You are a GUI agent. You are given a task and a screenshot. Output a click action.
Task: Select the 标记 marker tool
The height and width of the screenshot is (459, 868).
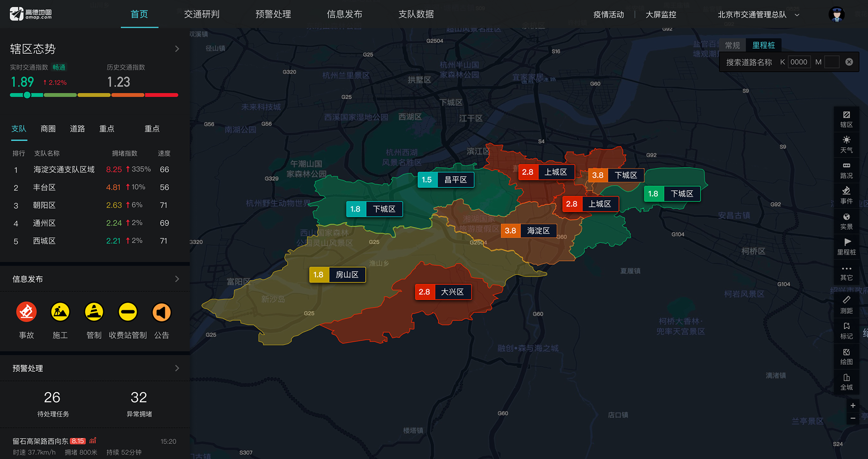click(x=846, y=331)
